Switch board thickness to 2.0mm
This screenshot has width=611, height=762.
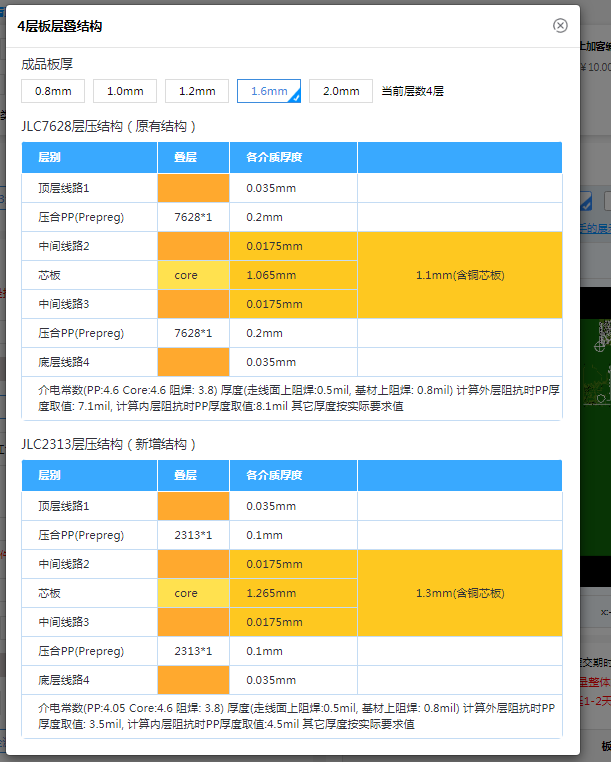point(340,91)
